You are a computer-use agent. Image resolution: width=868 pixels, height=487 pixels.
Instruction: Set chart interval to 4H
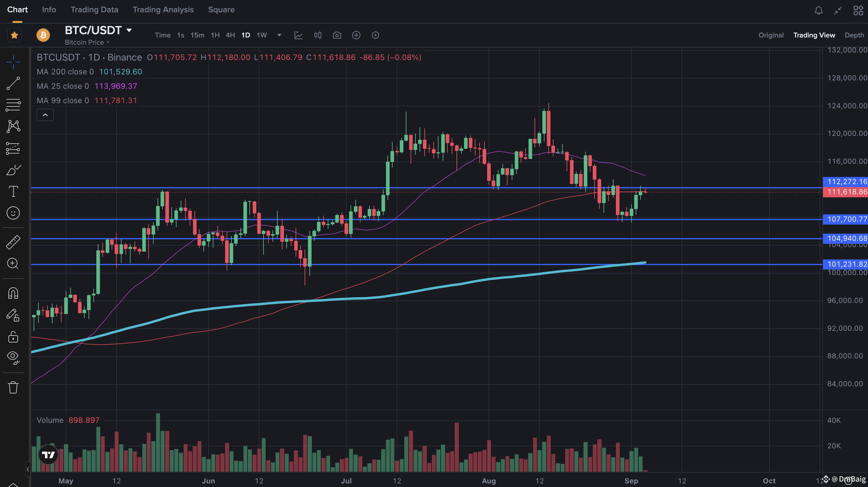[x=230, y=35]
